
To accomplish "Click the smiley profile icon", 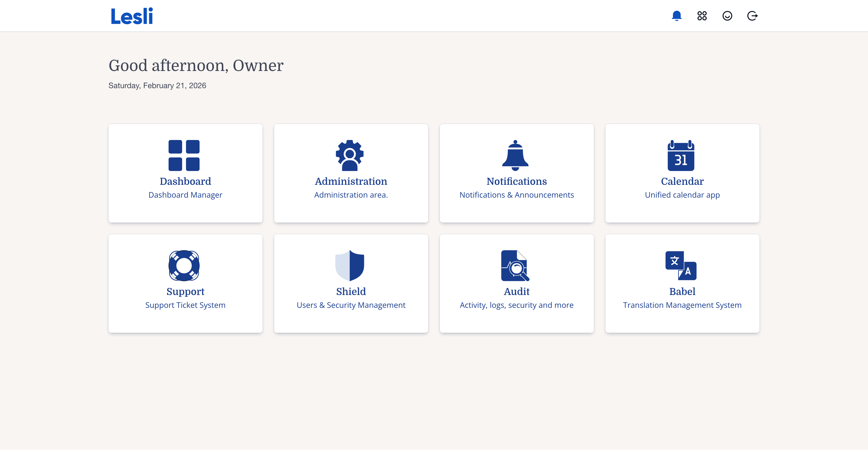I will pyautogui.click(x=727, y=16).
